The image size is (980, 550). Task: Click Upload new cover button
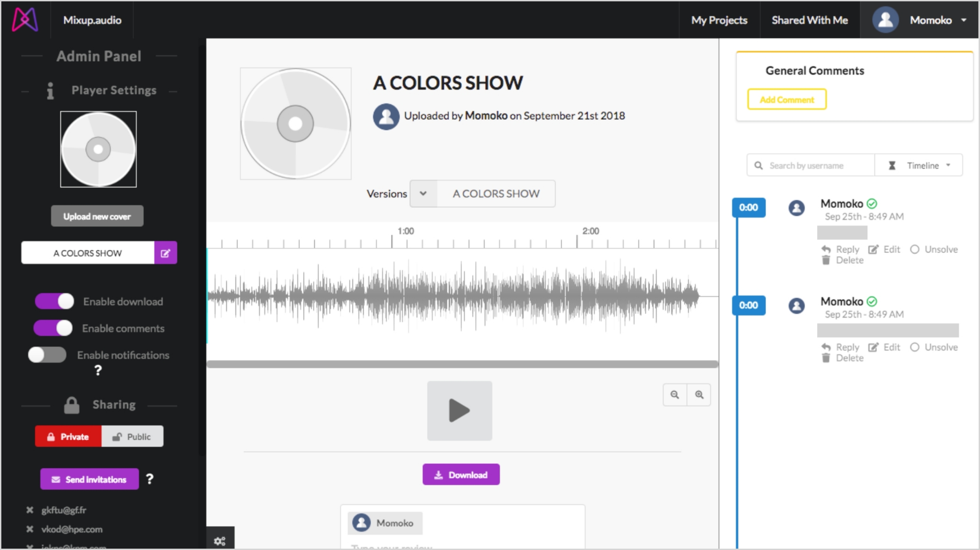[x=97, y=216]
